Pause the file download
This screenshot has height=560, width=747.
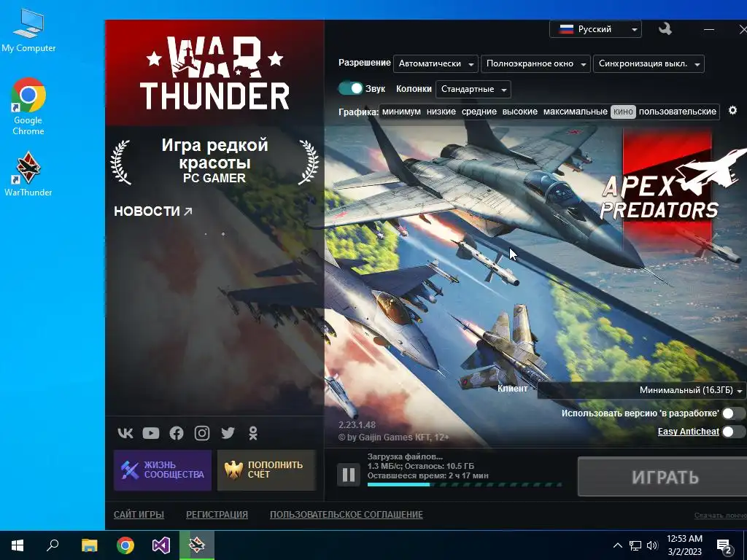coord(349,475)
